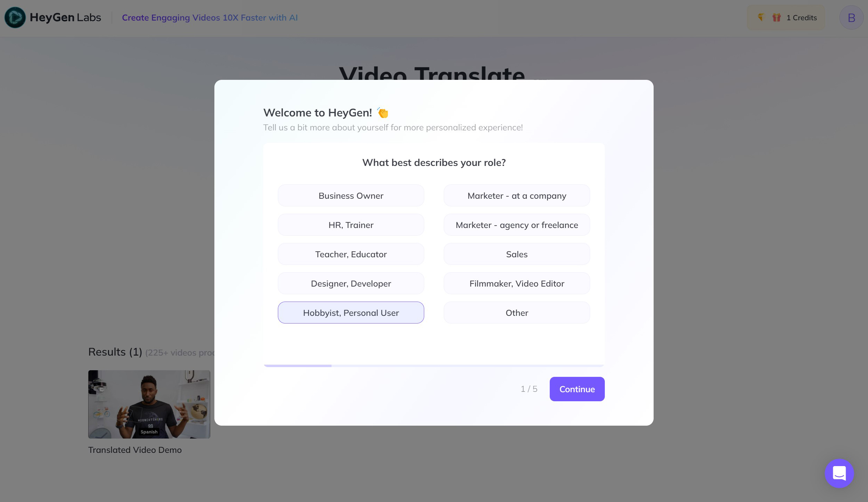Select Business Owner role option

pos(351,196)
